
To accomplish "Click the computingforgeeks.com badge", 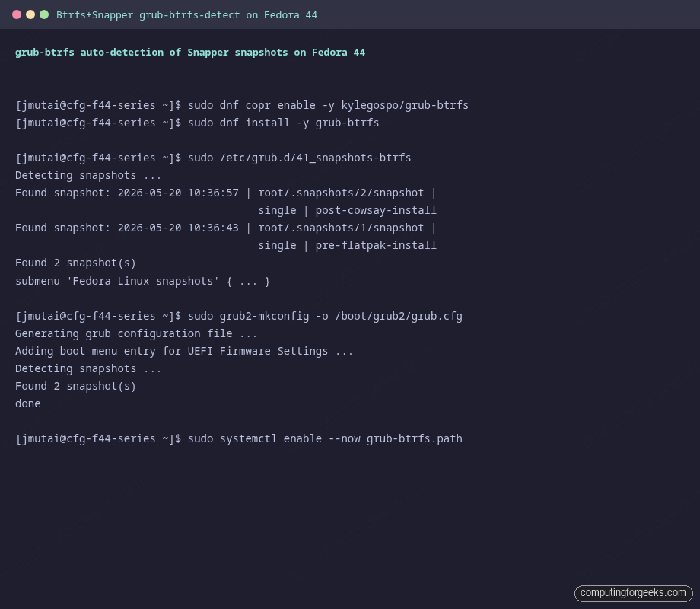I will click(634, 593).
